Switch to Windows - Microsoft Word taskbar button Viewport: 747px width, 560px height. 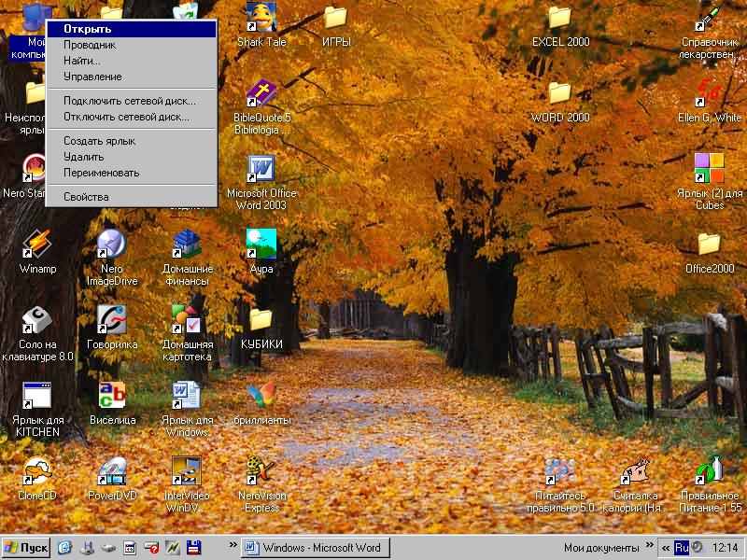(x=316, y=548)
